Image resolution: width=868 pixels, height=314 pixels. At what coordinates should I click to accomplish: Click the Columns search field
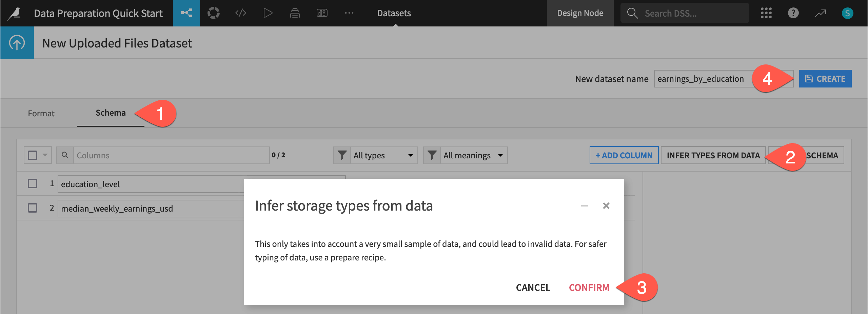tap(172, 155)
